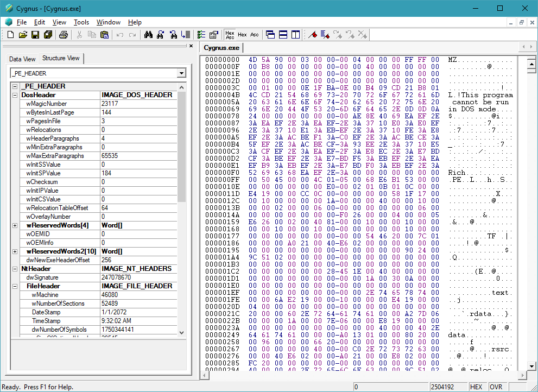The width and height of the screenshot is (538, 392).
Task: Click the Cascade windows icon
Action: [x=270, y=35]
